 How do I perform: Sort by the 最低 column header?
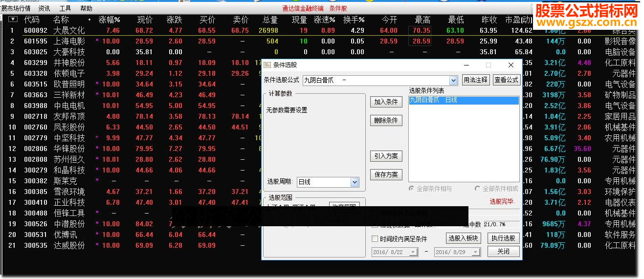[x=456, y=20]
